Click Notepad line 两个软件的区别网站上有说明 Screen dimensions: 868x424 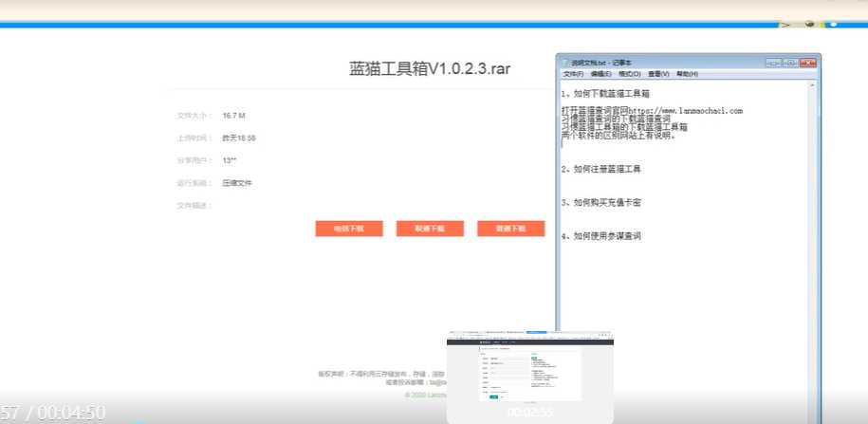click(x=619, y=135)
